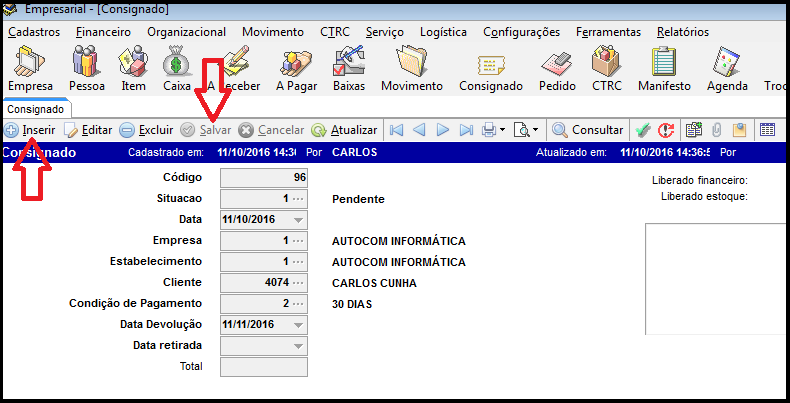Click the green checkmark icon
790x403 pixels.
[x=643, y=130]
